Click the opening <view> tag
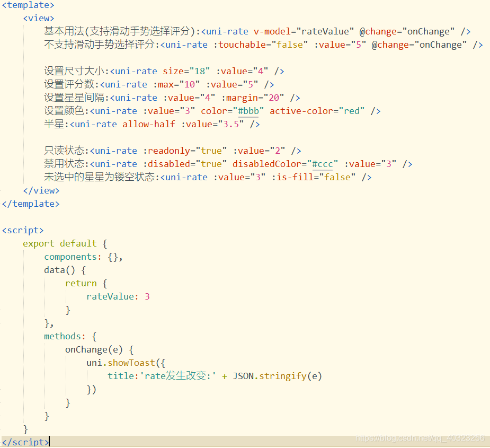Viewport: 490px width, 448px height. point(39,18)
